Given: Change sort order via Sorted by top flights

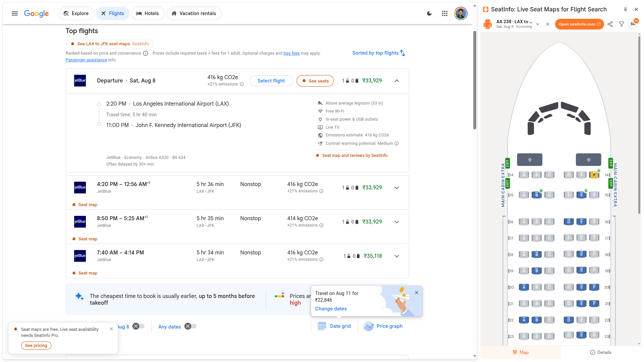Looking at the screenshot, I should point(379,53).
